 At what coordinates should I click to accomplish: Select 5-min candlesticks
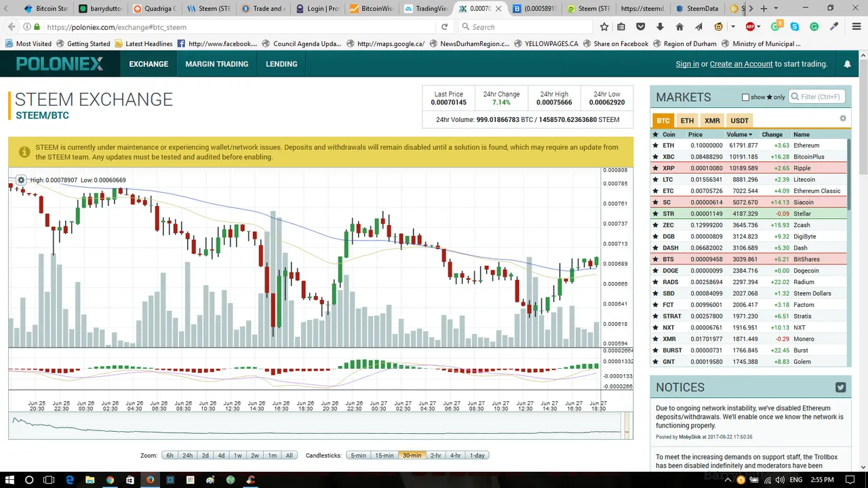tap(358, 455)
